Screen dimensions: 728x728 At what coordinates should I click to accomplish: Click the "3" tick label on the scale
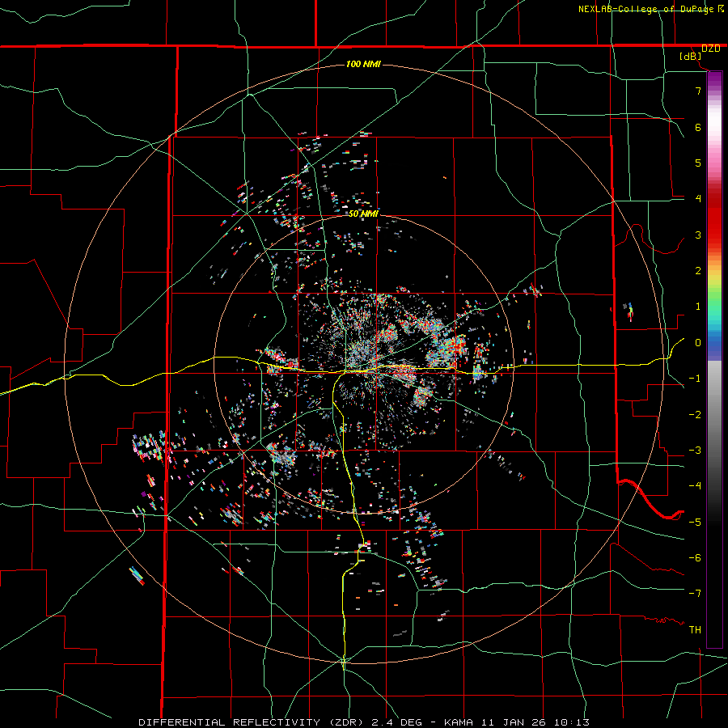(x=698, y=235)
